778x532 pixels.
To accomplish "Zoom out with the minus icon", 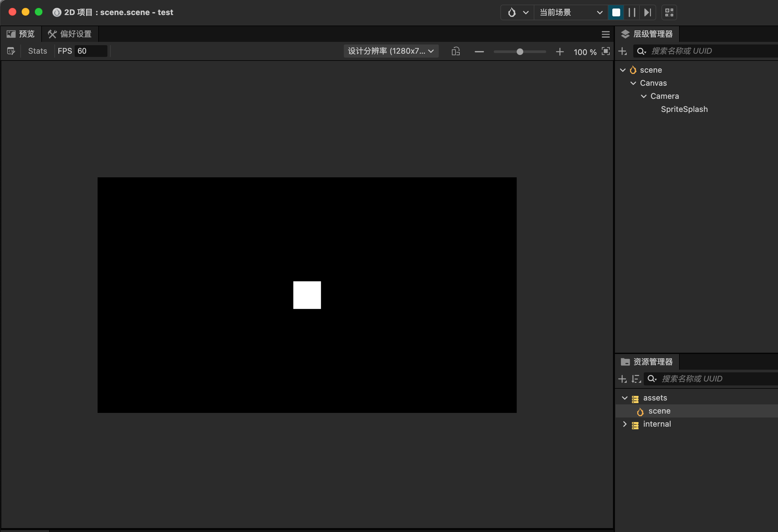I will pyautogui.click(x=479, y=51).
